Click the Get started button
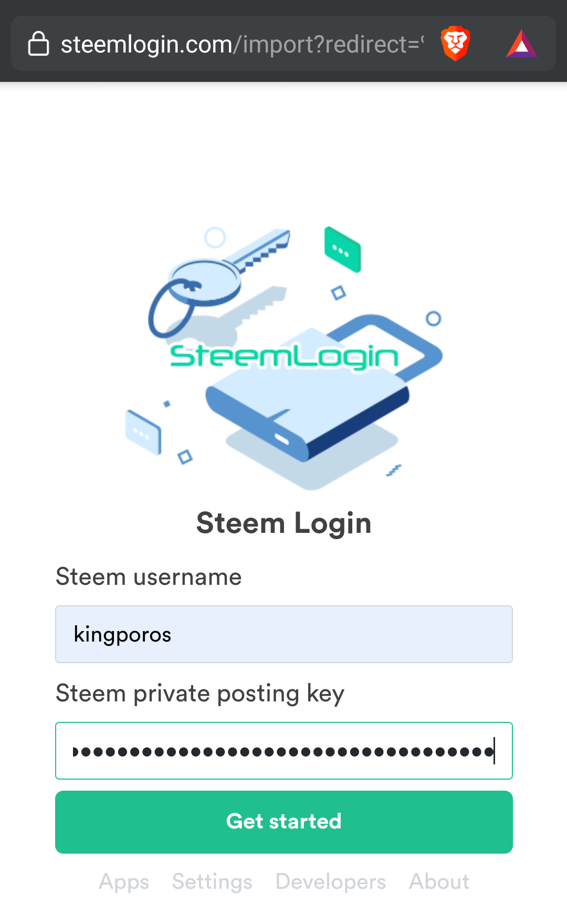Image resolution: width=567 pixels, height=924 pixels. (x=284, y=822)
